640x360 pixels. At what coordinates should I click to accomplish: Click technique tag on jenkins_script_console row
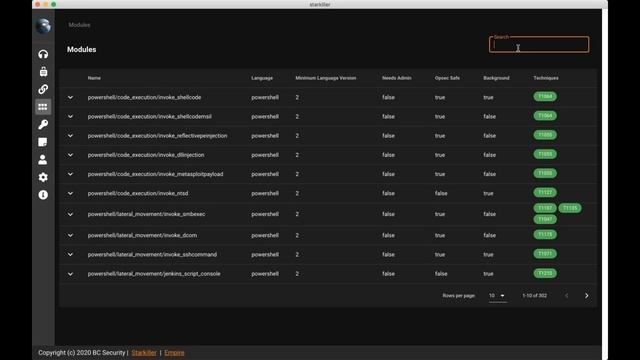pos(545,273)
